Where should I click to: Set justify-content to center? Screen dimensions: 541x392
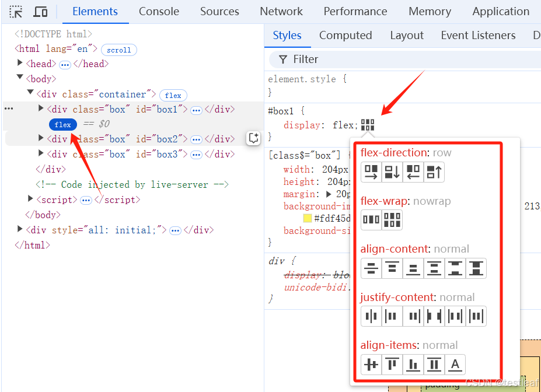pos(371,316)
